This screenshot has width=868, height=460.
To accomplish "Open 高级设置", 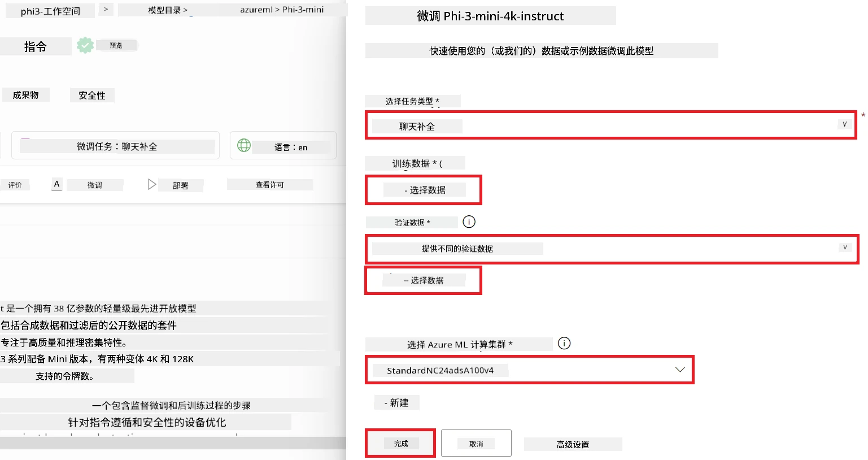I will (x=573, y=445).
